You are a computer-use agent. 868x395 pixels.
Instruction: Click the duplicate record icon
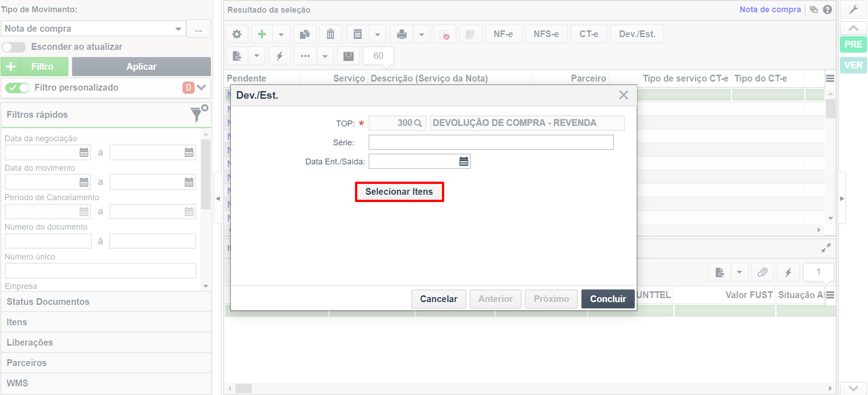click(305, 34)
